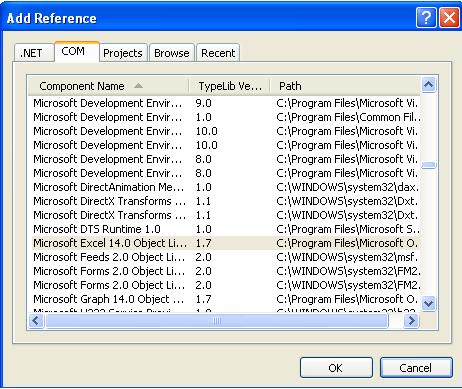The height and width of the screenshot is (389, 462).
Task: Sort by TypeLib Version column header
Action: (230, 86)
